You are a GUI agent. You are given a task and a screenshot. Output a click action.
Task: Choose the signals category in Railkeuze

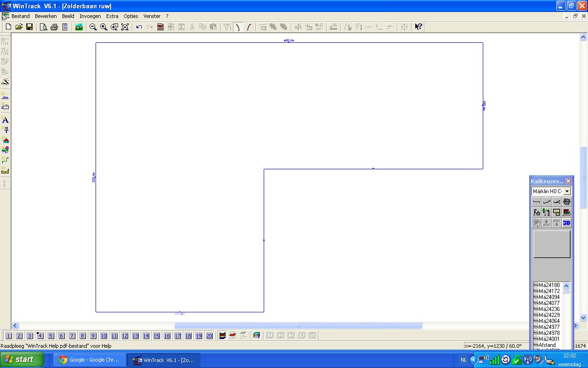547,212
